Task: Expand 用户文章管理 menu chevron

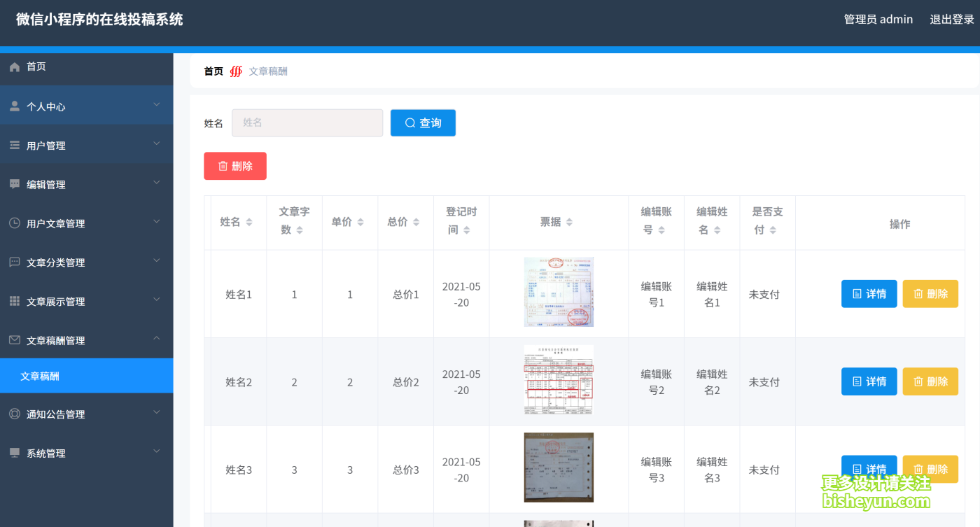Action: pyautogui.click(x=157, y=222)
